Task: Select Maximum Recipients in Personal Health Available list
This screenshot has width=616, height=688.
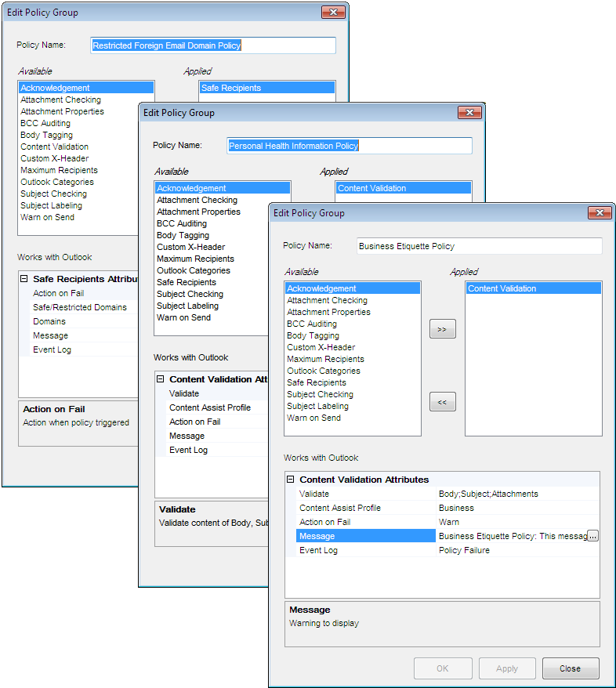Action: click(x=212, y=259)
